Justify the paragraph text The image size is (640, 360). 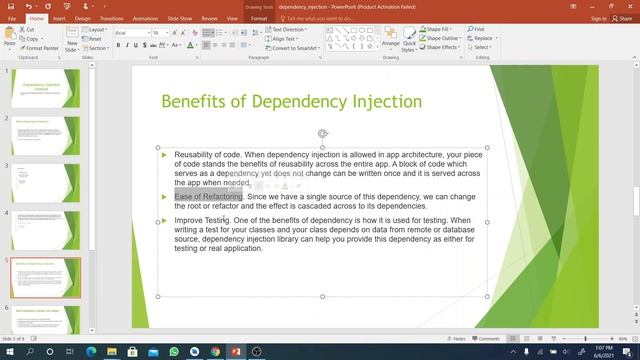[x=232, y=45]
